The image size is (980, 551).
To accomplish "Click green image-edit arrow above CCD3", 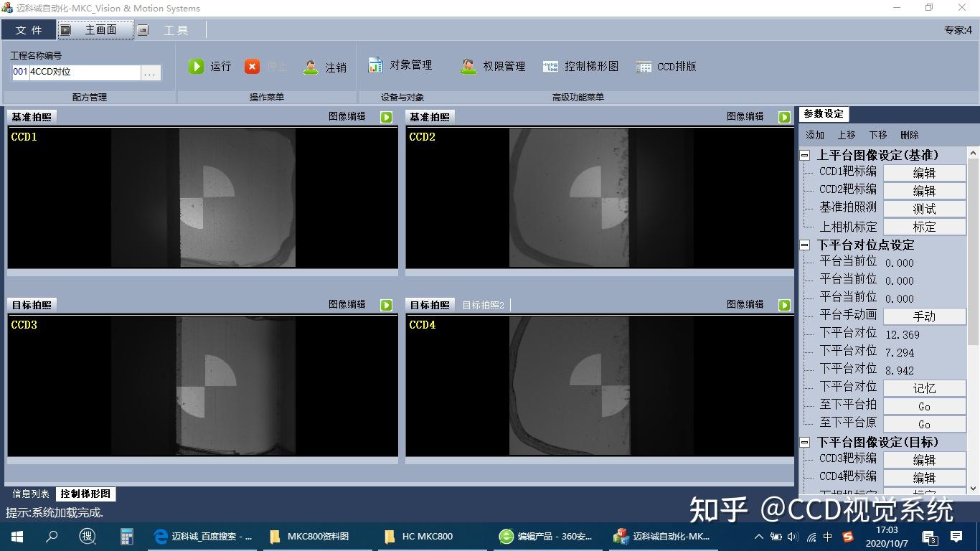I will 387,305.
